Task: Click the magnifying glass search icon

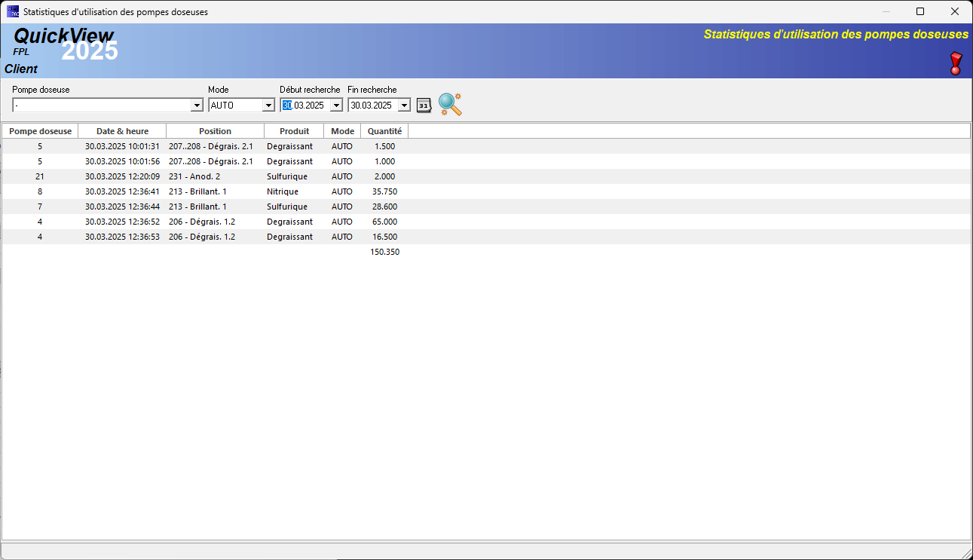Action: pyautogui.click(x=449, y=104)
